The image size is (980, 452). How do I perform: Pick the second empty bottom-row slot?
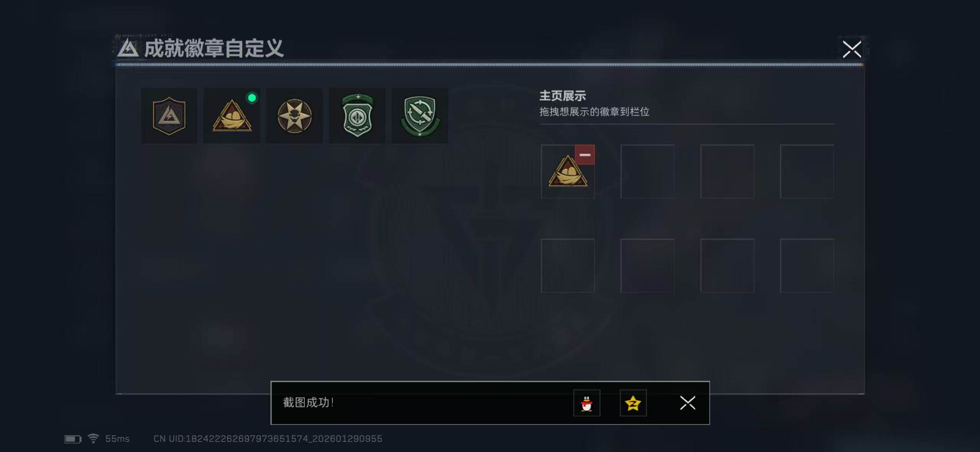tap(647, 266)
